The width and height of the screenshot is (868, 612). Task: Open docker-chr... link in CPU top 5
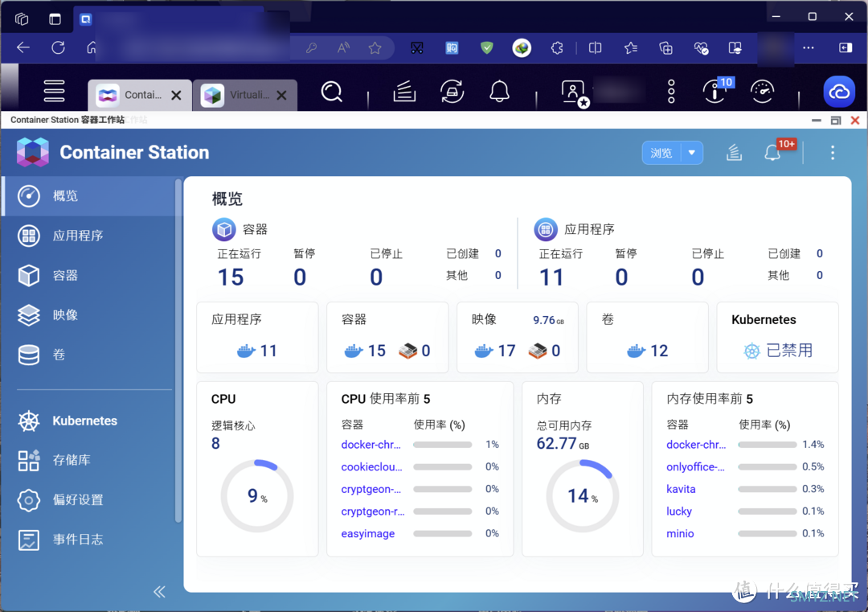coord(371,445)
